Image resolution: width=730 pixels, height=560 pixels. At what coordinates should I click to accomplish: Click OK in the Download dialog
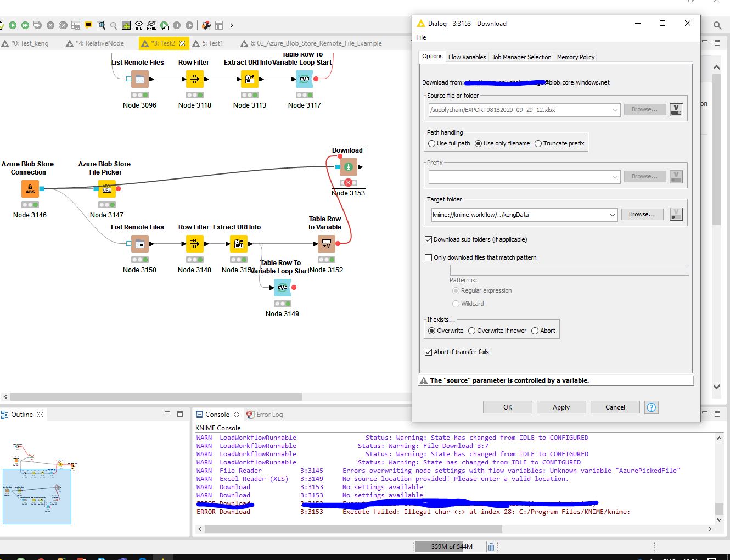pyautogui.click(x=508, y=407)
